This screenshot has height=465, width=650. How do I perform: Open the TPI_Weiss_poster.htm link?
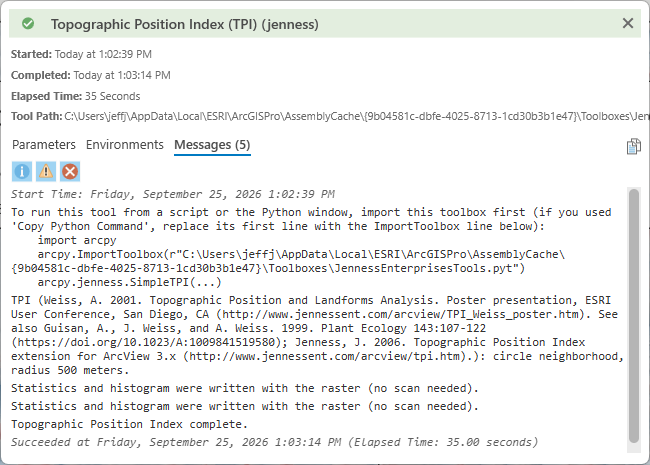click(x=400, y=314)
